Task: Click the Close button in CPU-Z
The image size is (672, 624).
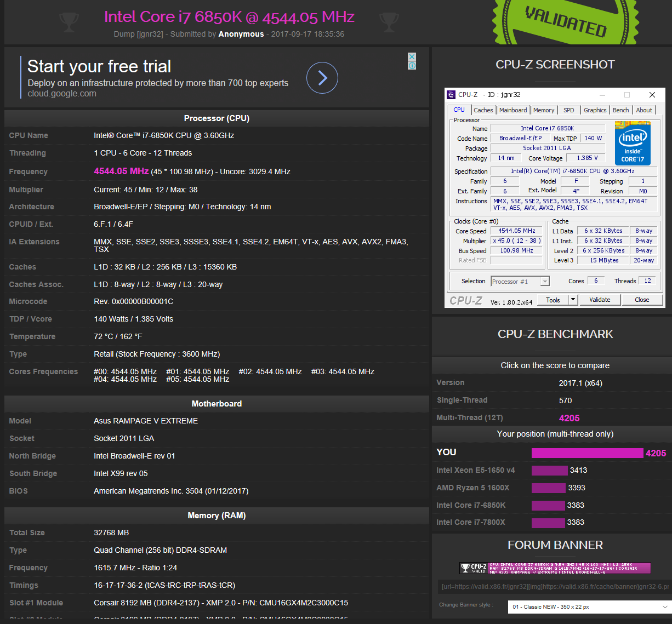Action: point(642,300)
